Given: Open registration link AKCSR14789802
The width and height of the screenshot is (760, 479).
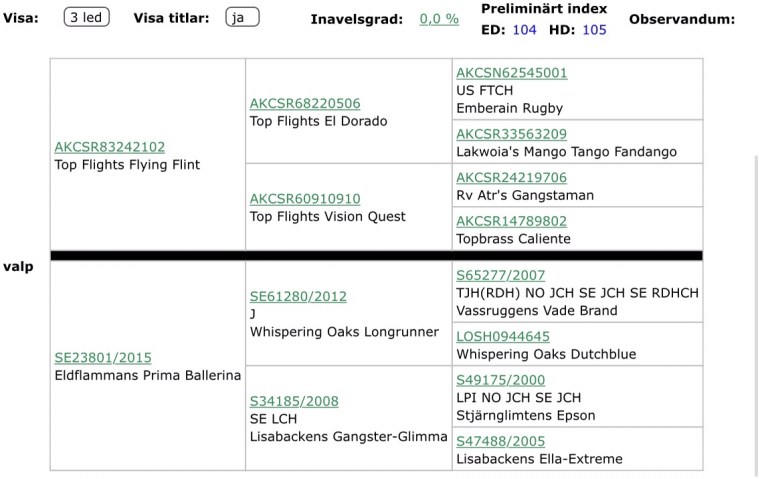Looking at the screenshot, I should click(x=511, y=221).
